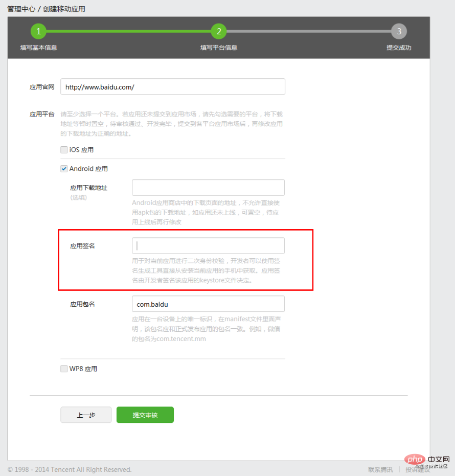Click step 2 circle icon

[218, 31]
